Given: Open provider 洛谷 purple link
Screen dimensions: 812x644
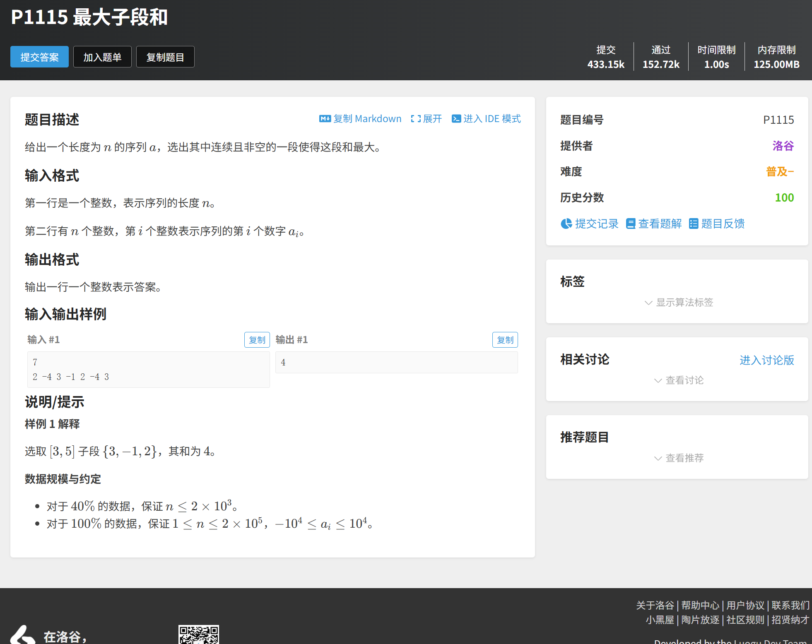Looking at the screenshot, I should pyautogui.click(x=783, y=146).
